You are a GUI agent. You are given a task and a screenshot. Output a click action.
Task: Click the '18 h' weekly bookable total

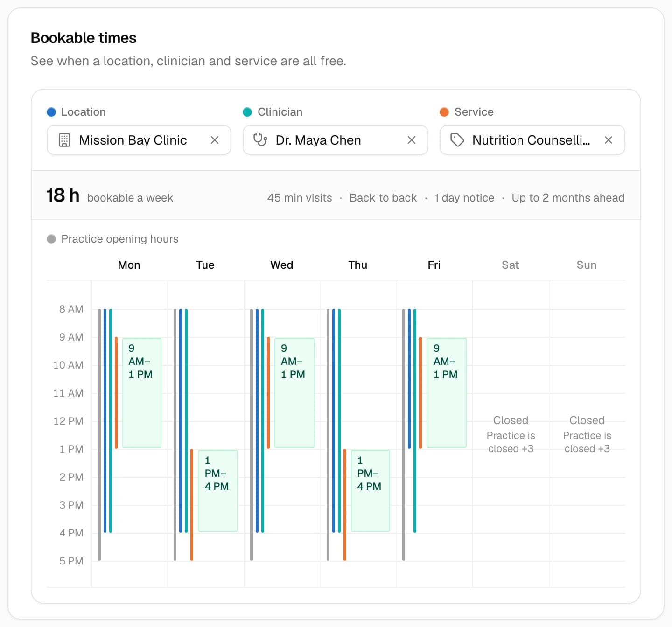[x=63, y=195]
